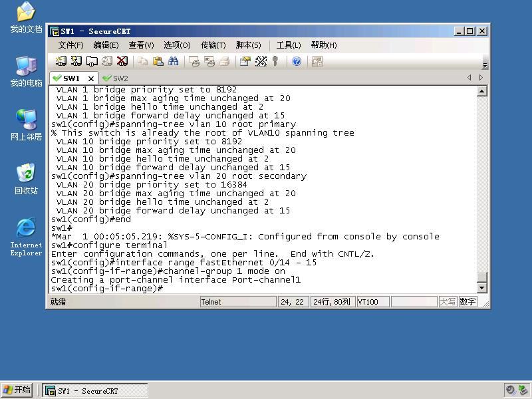Switch to the SW2 session tab
This screenshot has width=532, height=399.
tap(116, 78)
